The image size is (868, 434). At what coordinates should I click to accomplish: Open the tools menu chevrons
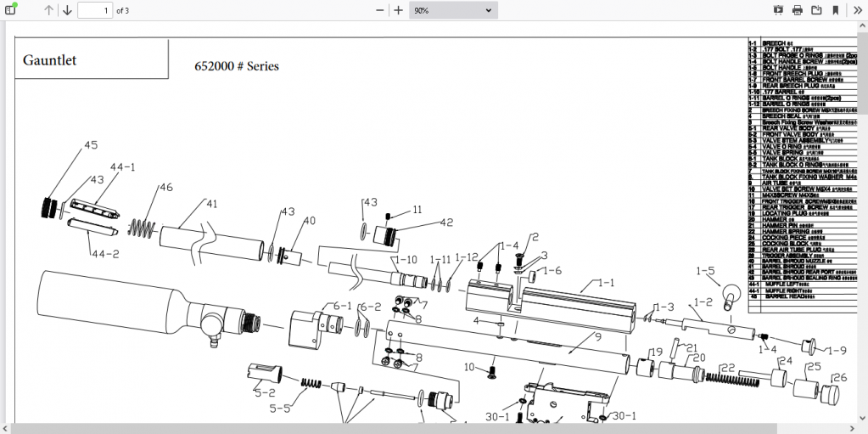click(x=858, y=10)
